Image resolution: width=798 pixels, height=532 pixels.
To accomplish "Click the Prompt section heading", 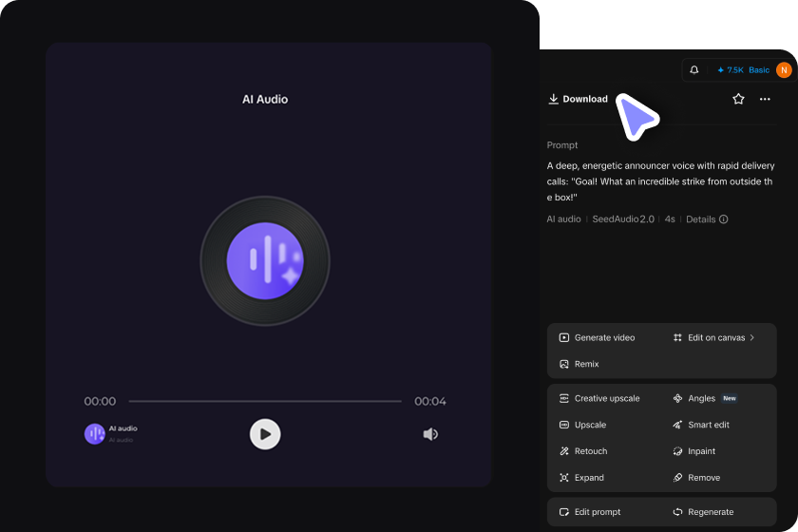I will pyautogui.click(x=561, y=145).
